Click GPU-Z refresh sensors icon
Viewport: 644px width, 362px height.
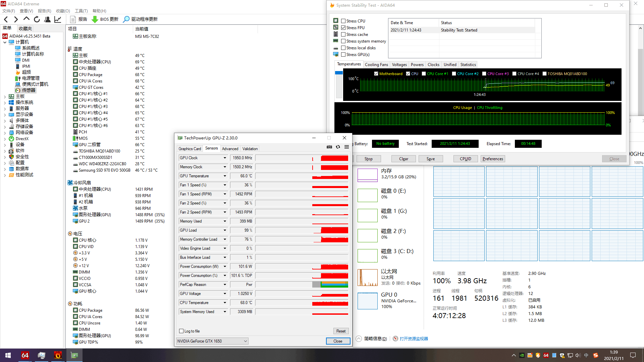tap(338, 147)
